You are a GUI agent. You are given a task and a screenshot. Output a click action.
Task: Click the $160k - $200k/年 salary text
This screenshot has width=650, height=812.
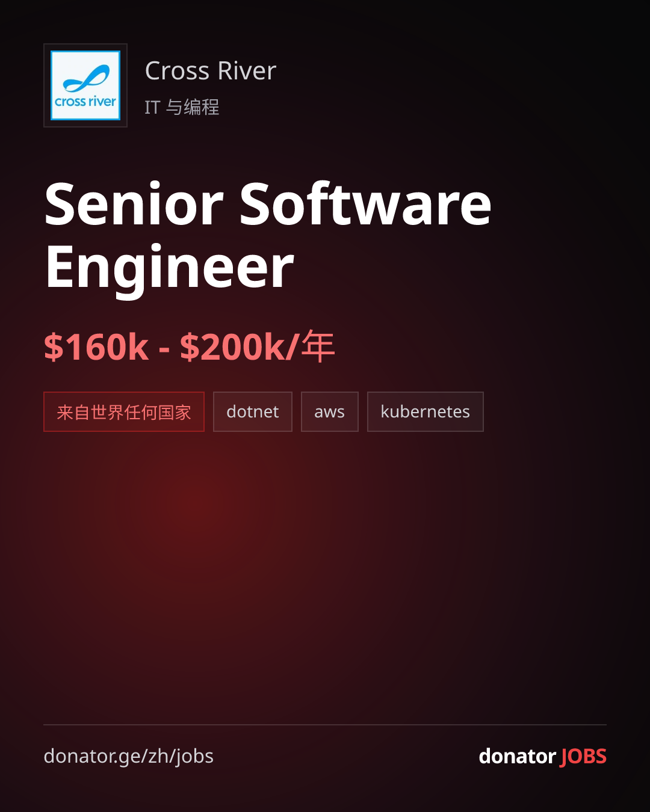tap(189, 347)
